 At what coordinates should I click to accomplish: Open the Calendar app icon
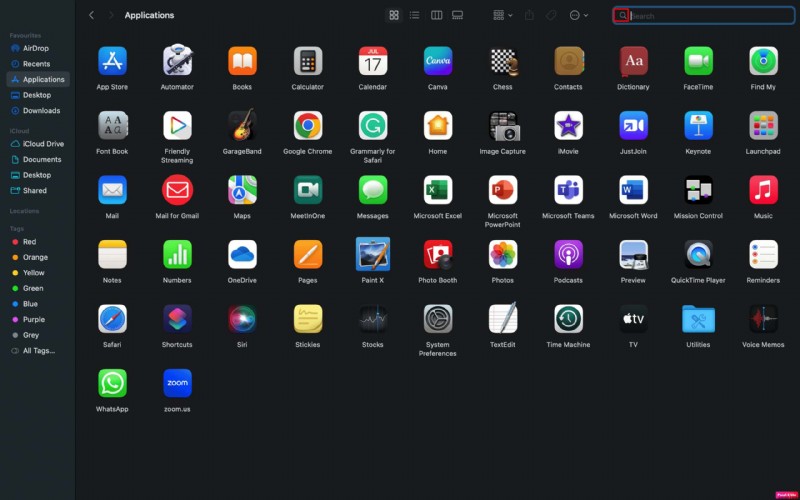(x=372, y=61)
